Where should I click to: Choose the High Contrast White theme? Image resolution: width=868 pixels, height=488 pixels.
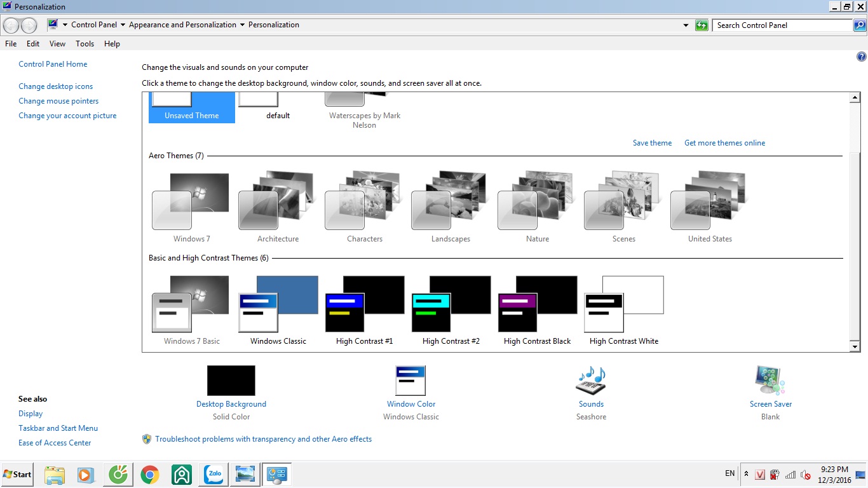(x=624, y=310)
